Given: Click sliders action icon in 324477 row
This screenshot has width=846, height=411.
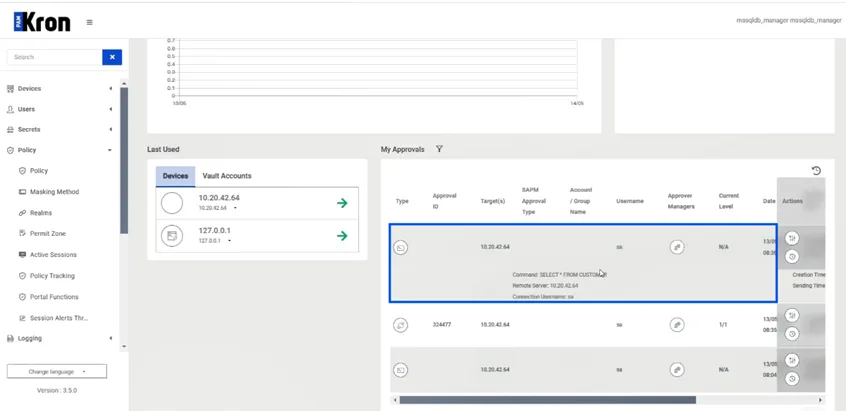Looking at the screenshot, I should (x=792, y=316).
